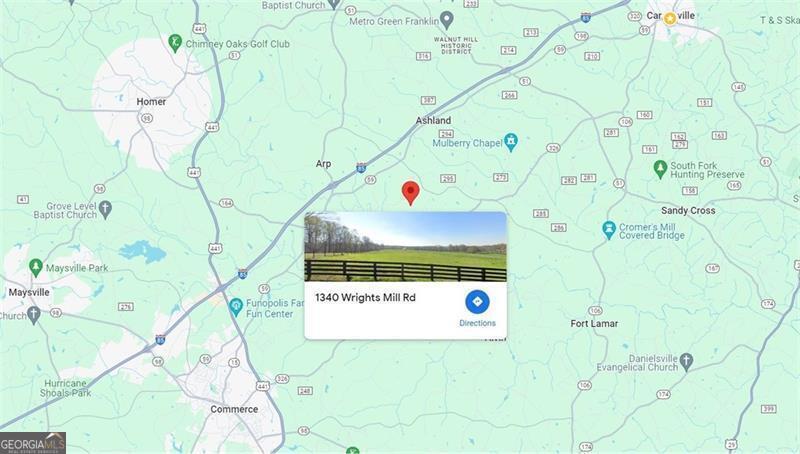Click the Commerce city label
The image size is (800, 454).
[x=234, y=409]
